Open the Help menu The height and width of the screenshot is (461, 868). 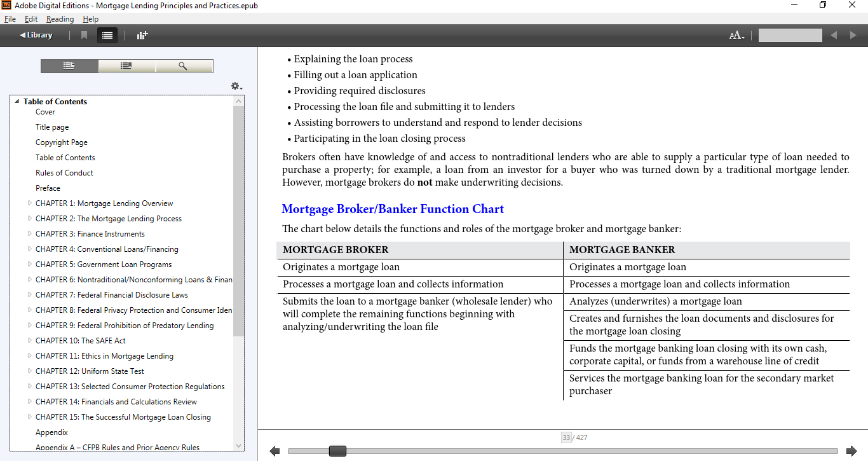pyautogui.click(x=90, y=19)
